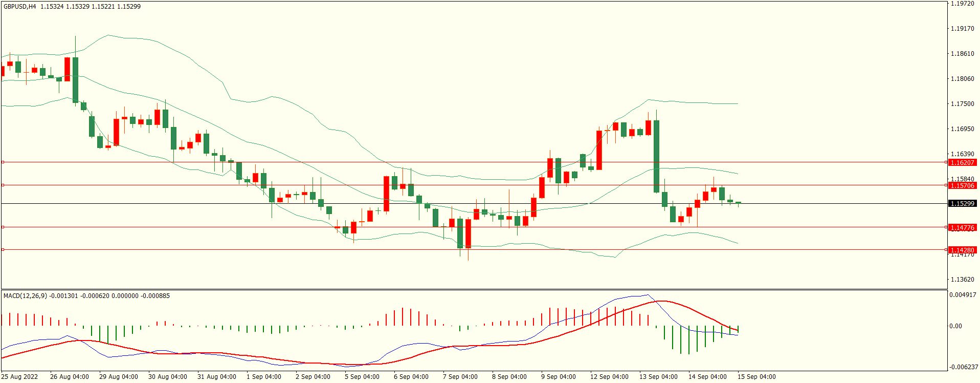The image size is (980, 383).
Task: Click the red 1.14776 price level label
Action: pos(962,227)
